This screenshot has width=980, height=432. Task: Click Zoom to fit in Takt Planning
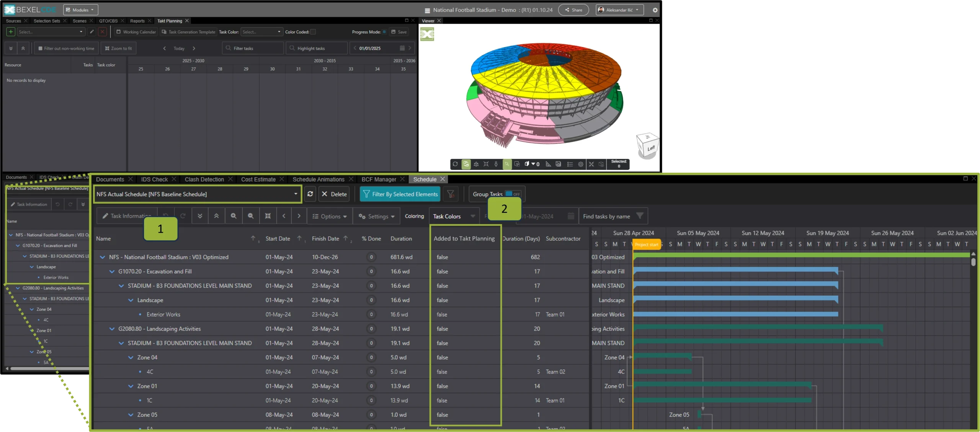click(118, 48)
